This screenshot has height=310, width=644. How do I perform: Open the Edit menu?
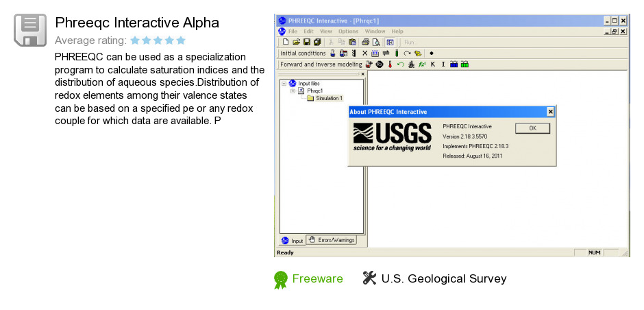click(308, 32)
